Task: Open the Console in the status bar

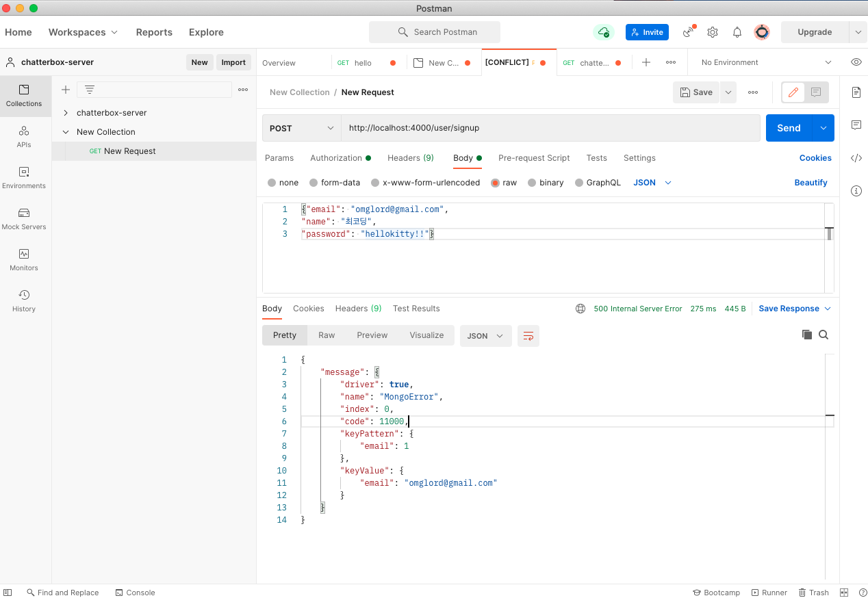Action: [135, 593]
